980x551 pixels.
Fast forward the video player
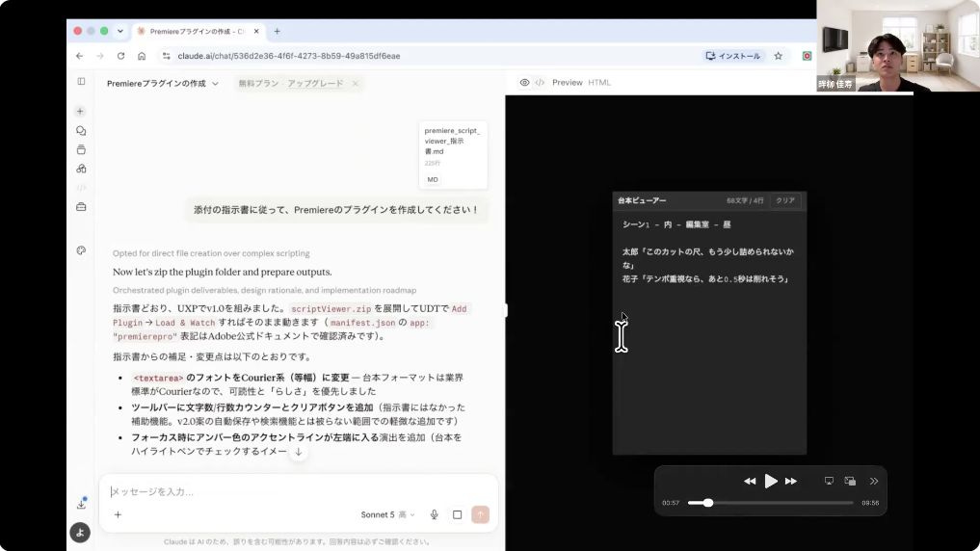(x=790, y=481)
